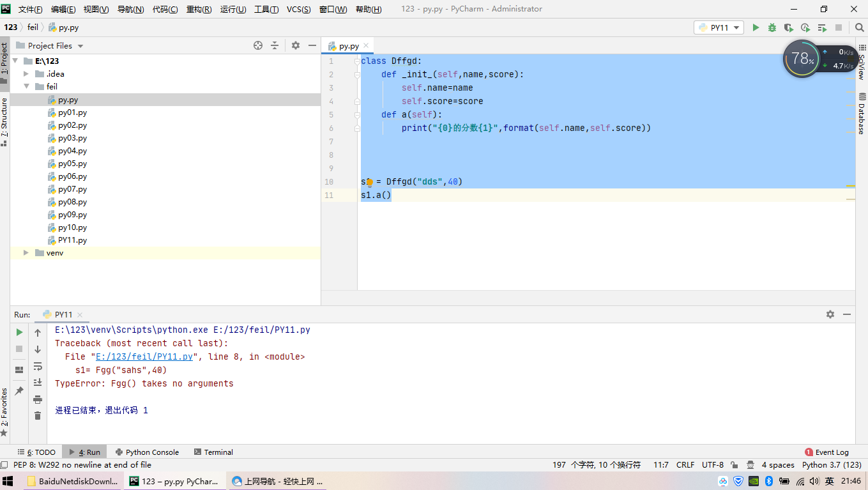This screenshot has height=490, width=868.
Task: Start debugging with the bug icon
Action: [x=772, y=27]
